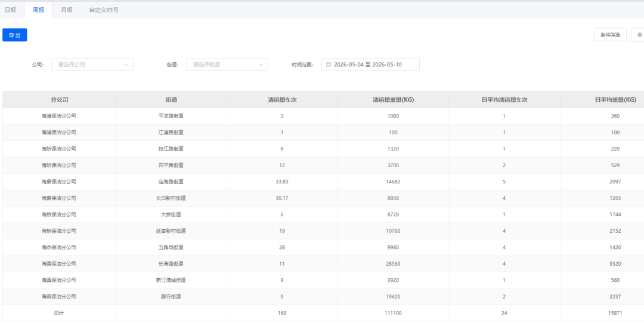Screen dimensions: 644x323
Task: Click the total daily average trips 24
Action: click(504, 313)
